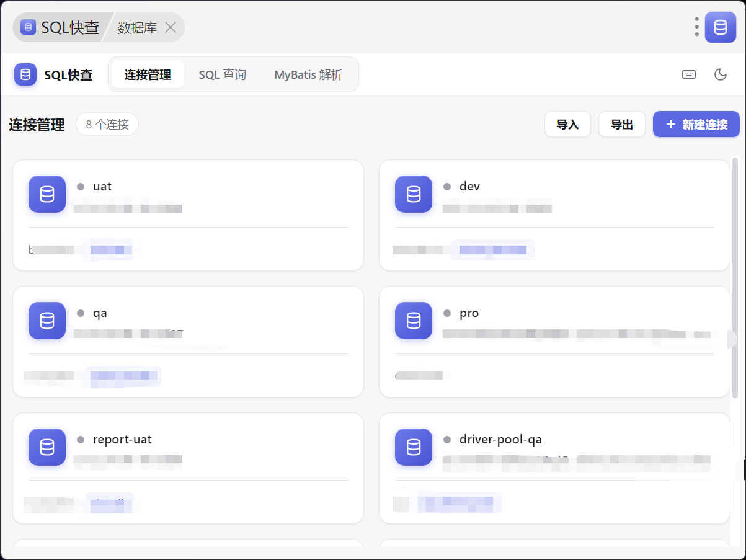Click the status dot beside qa
The width and height of the screenshot is (746, 560).
[x=81, y=313]
